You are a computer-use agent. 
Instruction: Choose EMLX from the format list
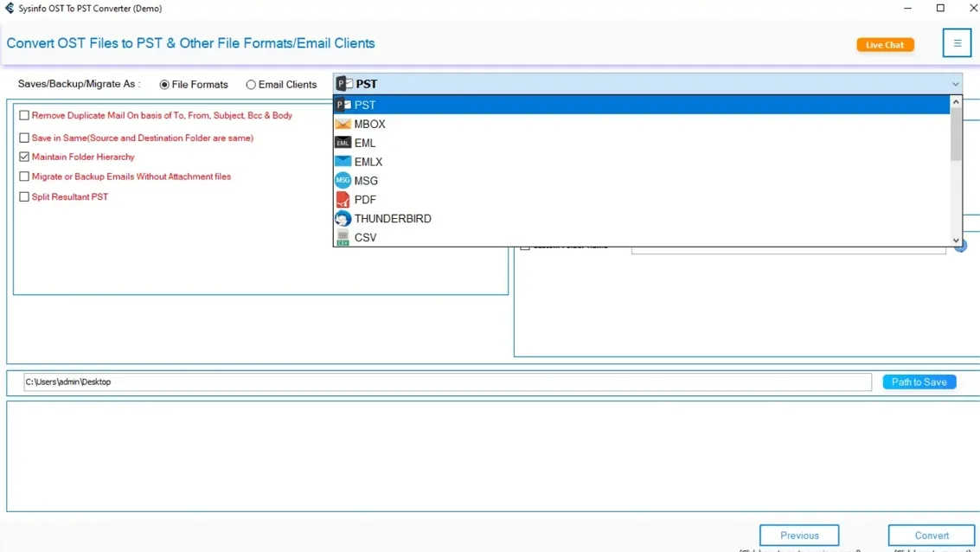[642, 162]
